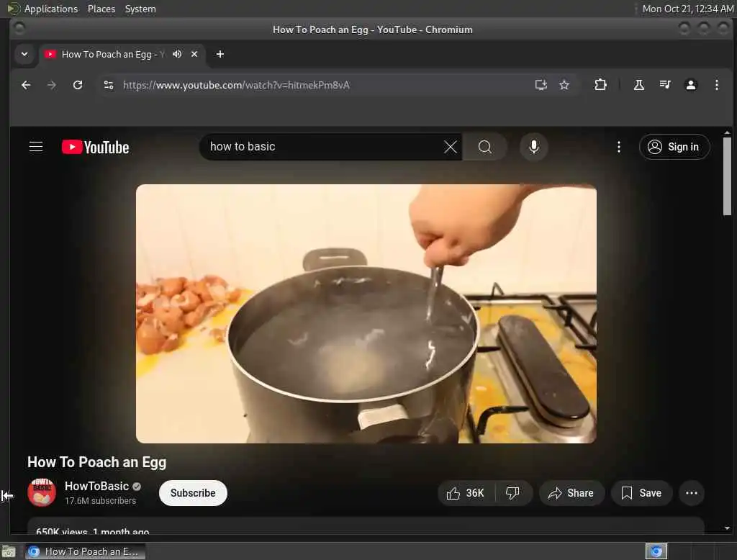
Task: Open more actions ellipsis under video
Action: coord(692,493)
